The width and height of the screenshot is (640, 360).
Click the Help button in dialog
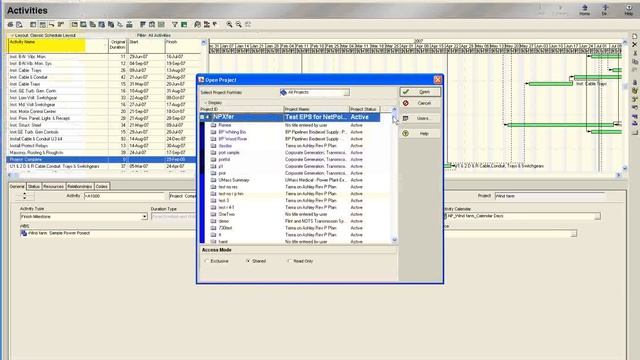tap(420, 133)
